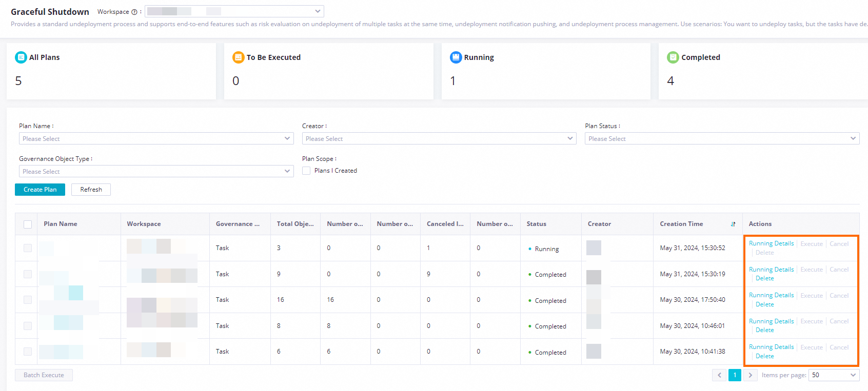Click the Batch Execute button

[44, 375]
